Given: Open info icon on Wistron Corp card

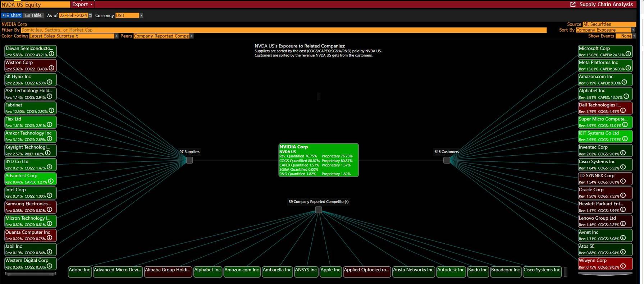Looking at the screenshot, I should 51,68.
